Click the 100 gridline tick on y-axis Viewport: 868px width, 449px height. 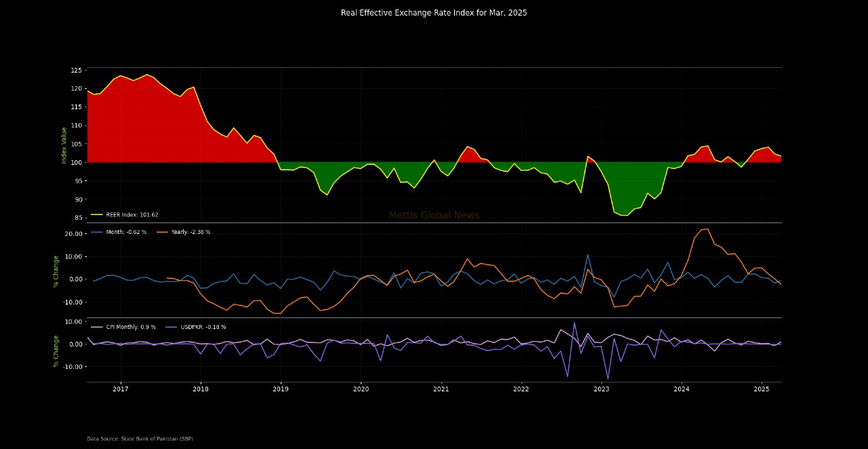76,163
